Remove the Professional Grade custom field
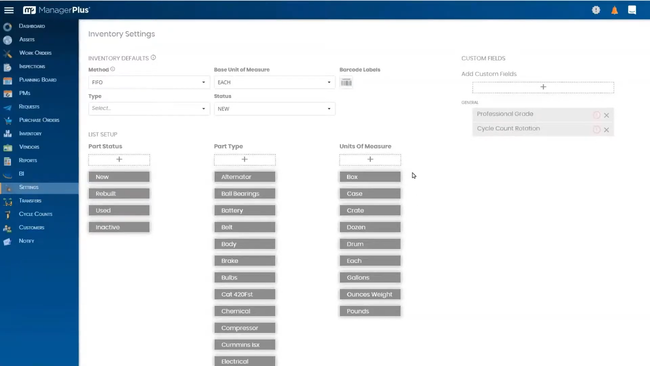This screenshot has height=366, width=650. (606, 115)
